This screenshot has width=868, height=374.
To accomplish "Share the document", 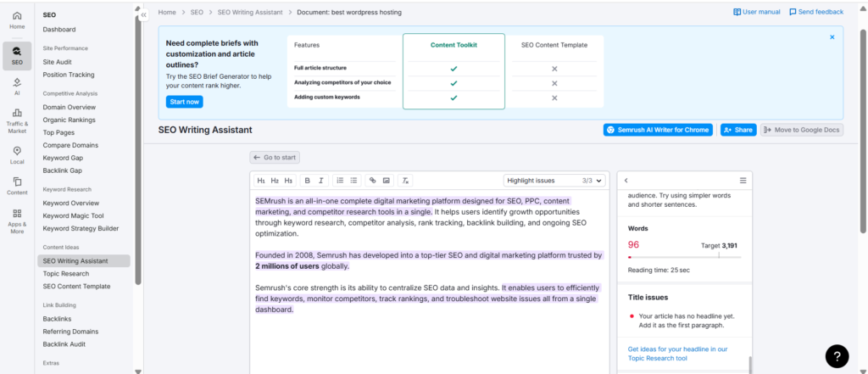I will [738, 130].
